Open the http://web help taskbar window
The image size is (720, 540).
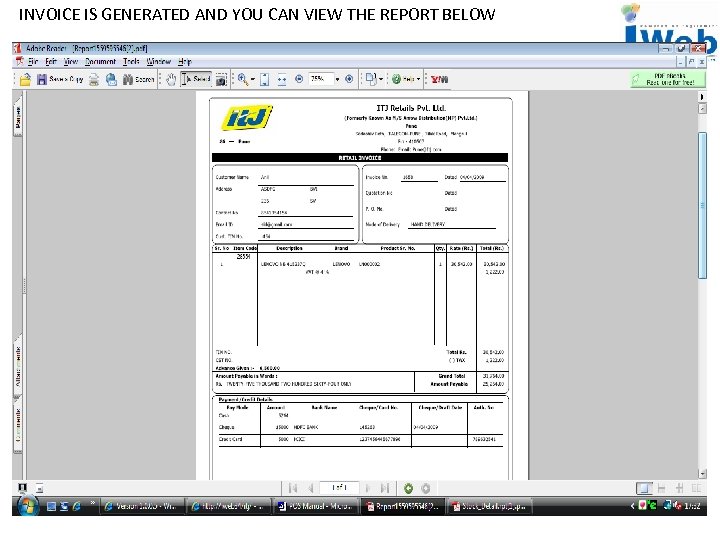229,506
